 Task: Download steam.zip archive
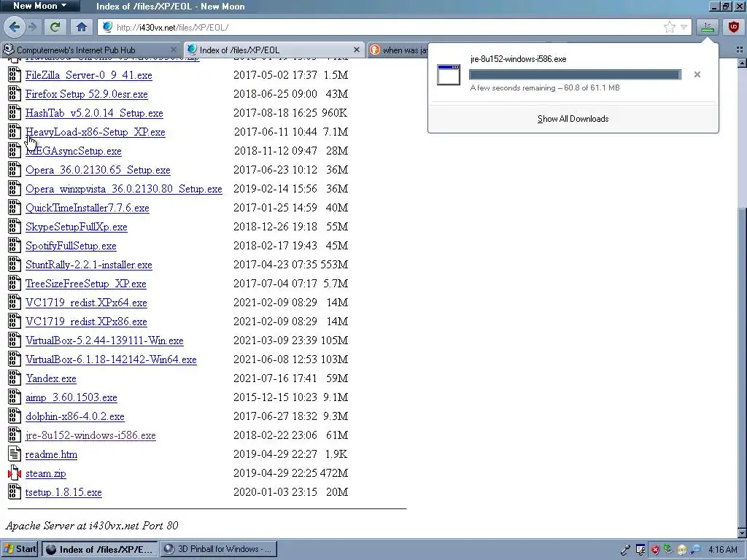pyautogui.click(x=46, y=473)
